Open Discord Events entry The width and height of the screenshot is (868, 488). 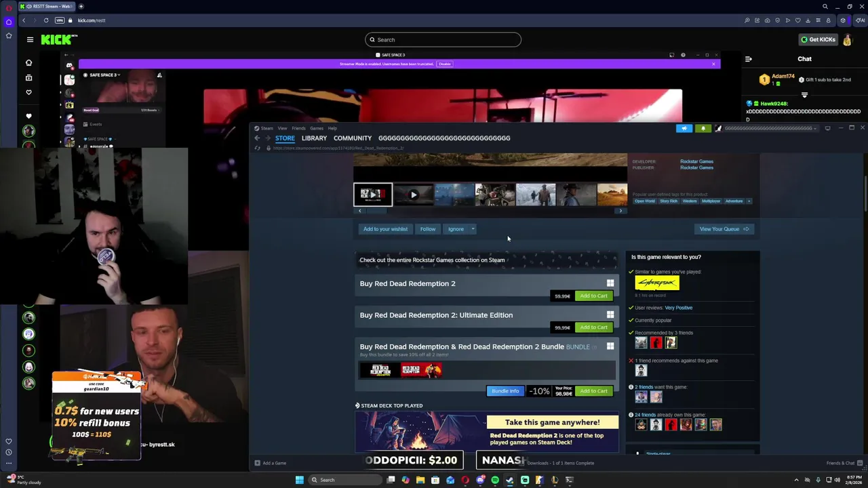[x=96, y=124]
